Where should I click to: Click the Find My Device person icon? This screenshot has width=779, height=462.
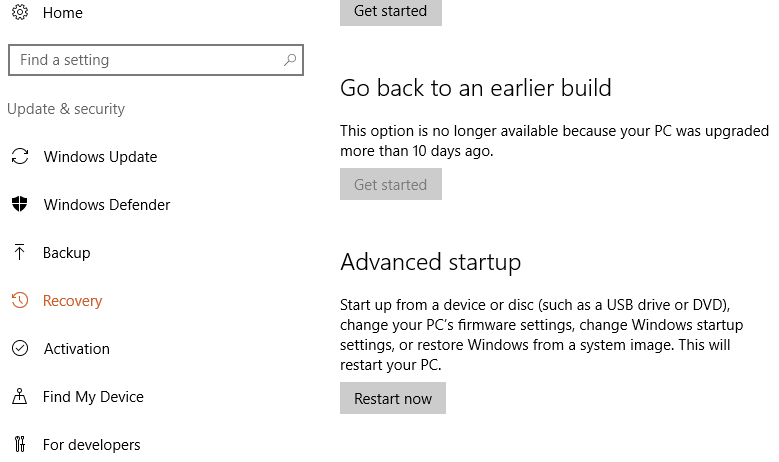(19, 397)
